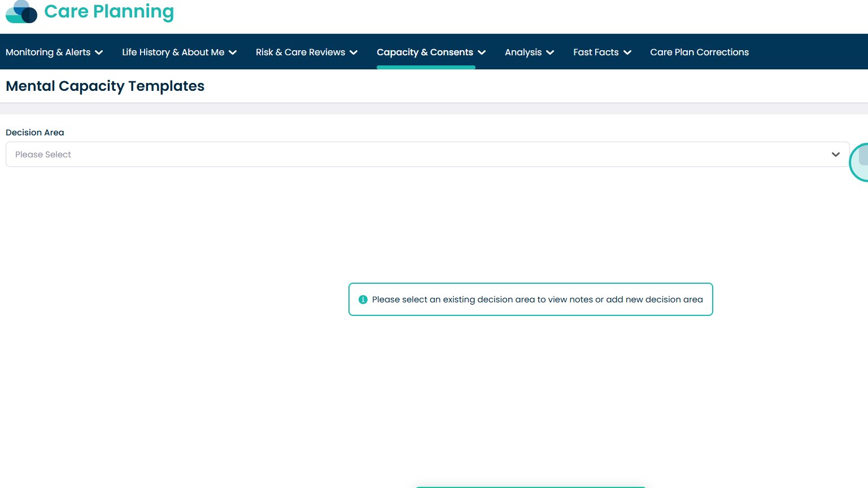The width and height of the screenshot is (868, 488).
Task: Open the Fast Facts menu
Action: coord(596,52)
